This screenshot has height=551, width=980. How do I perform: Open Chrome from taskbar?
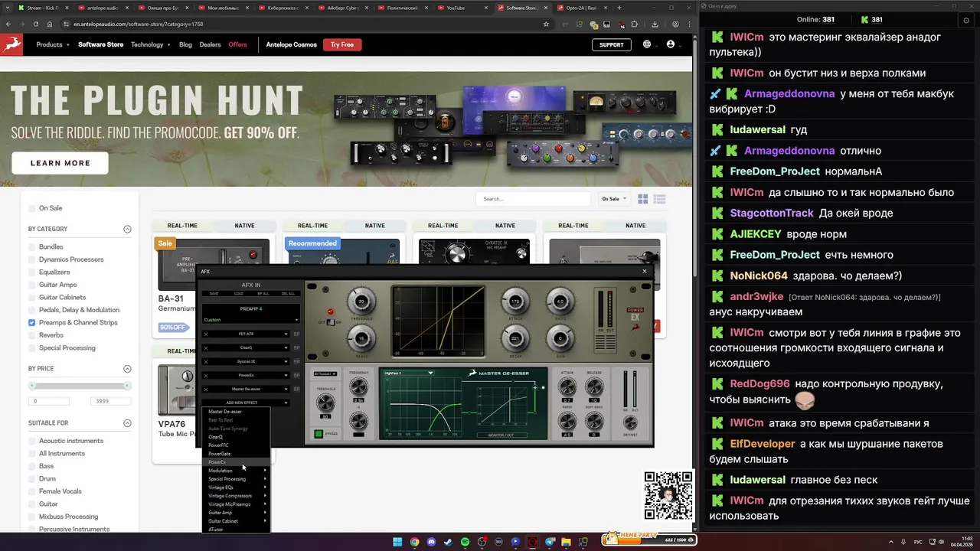coord(414,542)
